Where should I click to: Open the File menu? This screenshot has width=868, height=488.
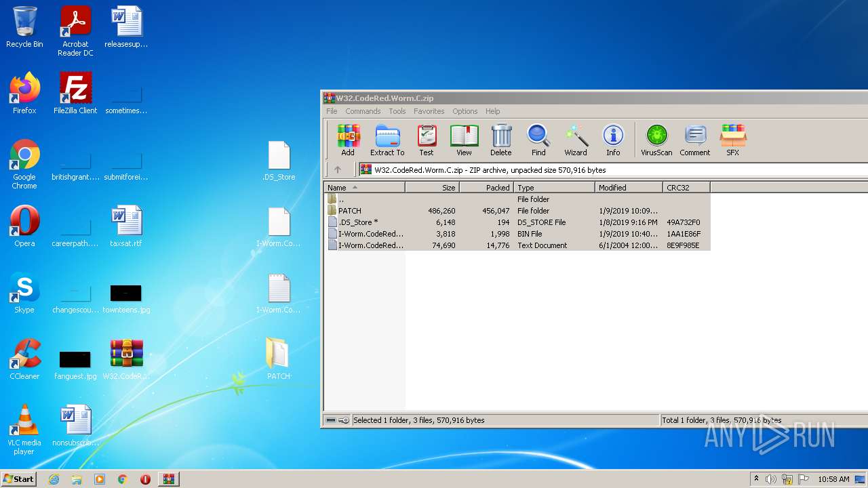(332, 111)
